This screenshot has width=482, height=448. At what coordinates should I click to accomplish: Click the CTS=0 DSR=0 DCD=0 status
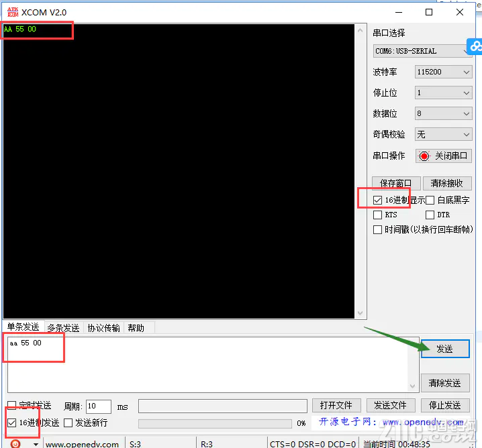(x=313, y=445)
